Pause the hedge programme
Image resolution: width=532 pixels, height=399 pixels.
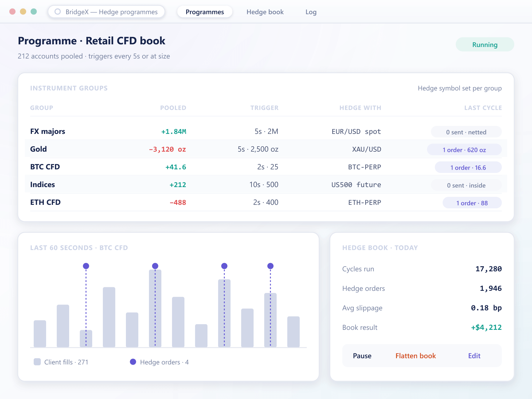tap(362, 356)
